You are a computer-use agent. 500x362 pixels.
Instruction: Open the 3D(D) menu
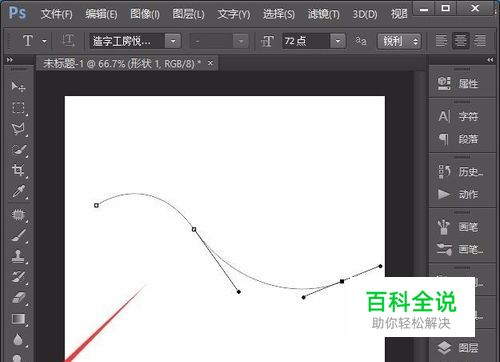pos(365,14)
